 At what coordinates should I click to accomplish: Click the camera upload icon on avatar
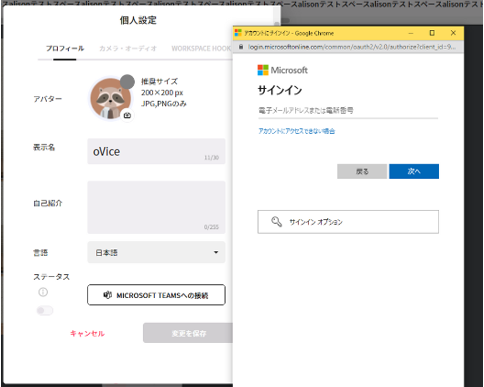[x=127, y=115]
